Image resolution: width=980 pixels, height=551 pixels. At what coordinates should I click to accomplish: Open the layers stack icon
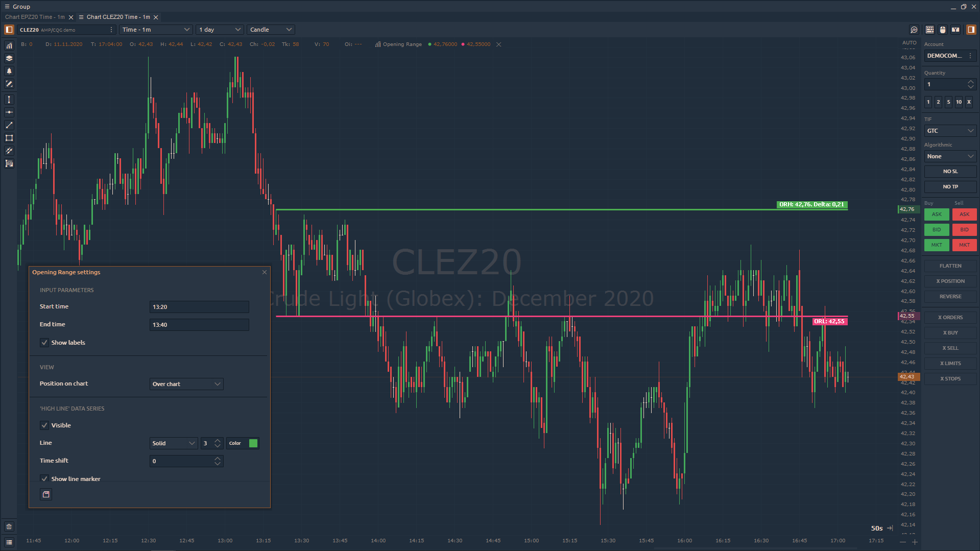9,58
